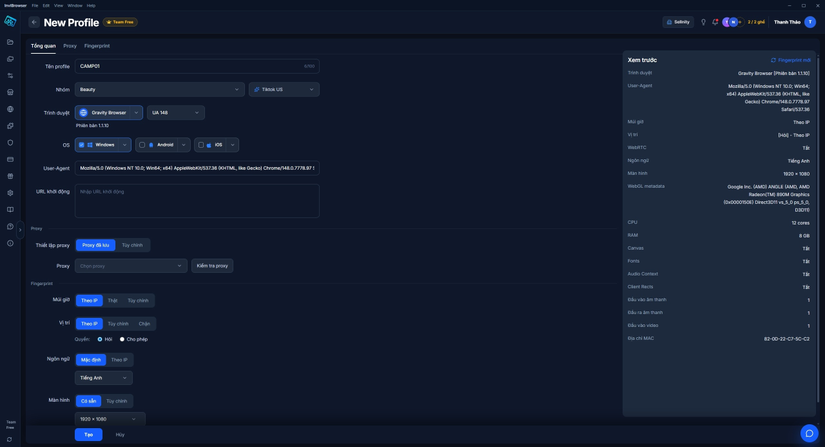Open the View menu
The height and width of the screenshot is (447, 825).
58,5
